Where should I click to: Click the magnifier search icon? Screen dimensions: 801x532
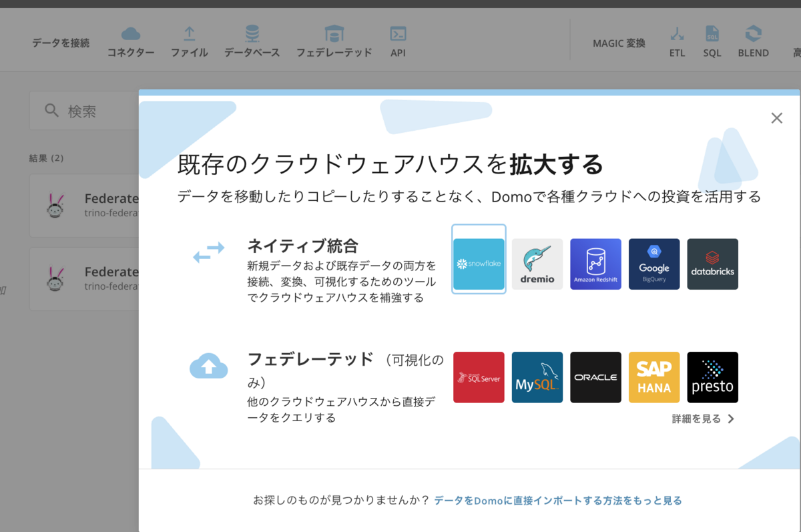coord(52,111)
